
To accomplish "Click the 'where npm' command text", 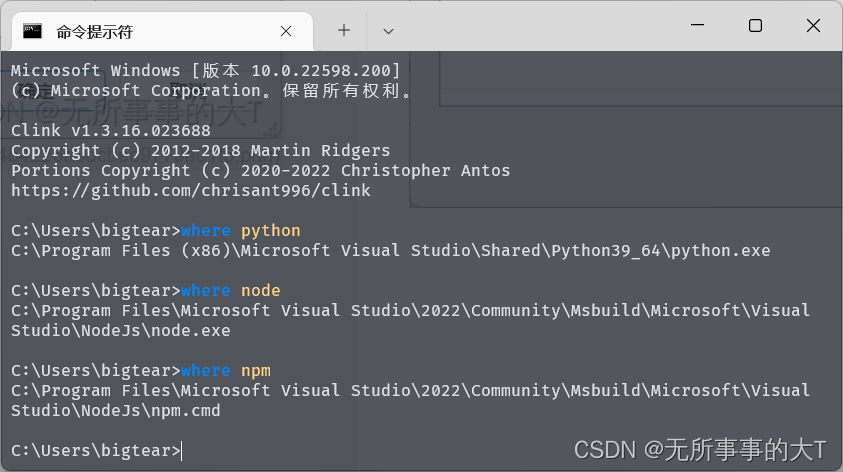I will pos(225,371).
